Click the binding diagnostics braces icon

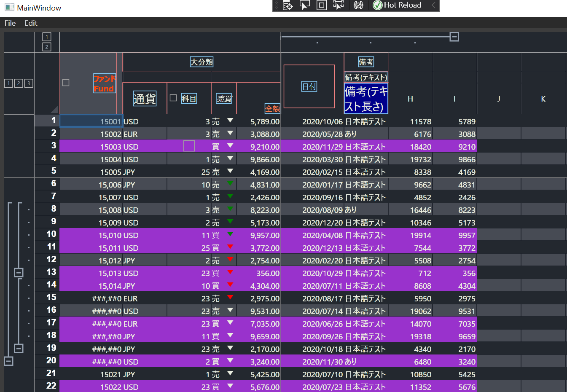click(358, 5)
